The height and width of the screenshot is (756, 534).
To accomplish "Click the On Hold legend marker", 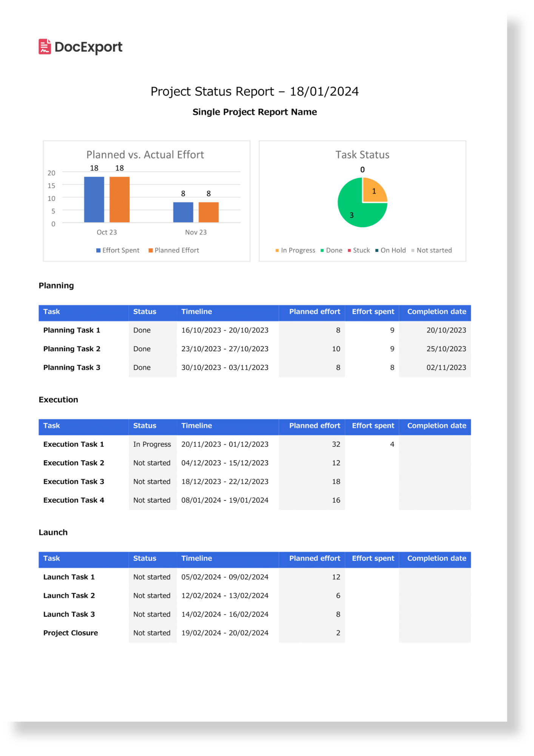I will pos(377,251).
